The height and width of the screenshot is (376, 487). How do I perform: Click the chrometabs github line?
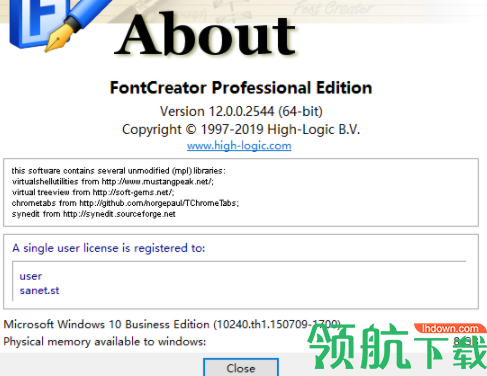[x=125, y=203]
